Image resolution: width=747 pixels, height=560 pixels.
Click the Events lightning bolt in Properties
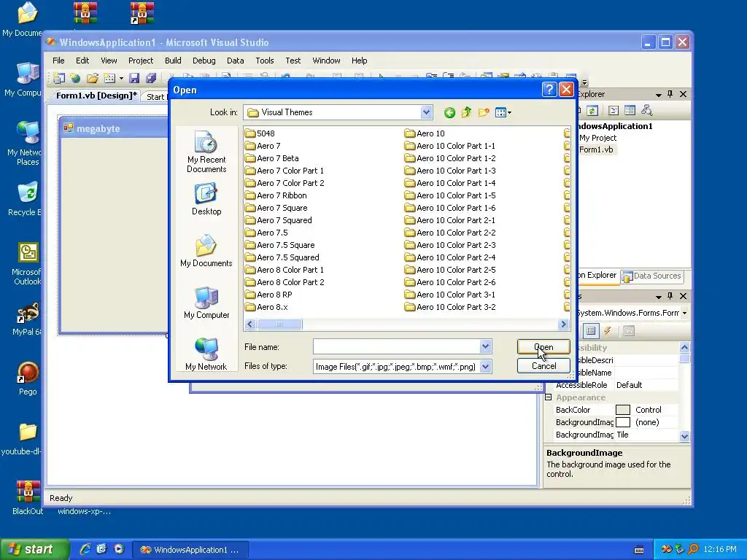608,331
